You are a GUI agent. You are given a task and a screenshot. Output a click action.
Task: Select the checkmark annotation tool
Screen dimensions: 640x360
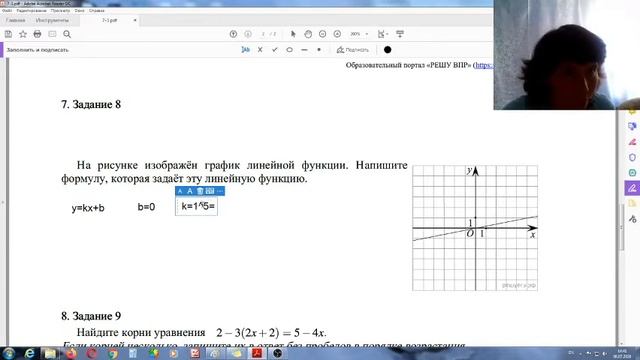[275, 50]
